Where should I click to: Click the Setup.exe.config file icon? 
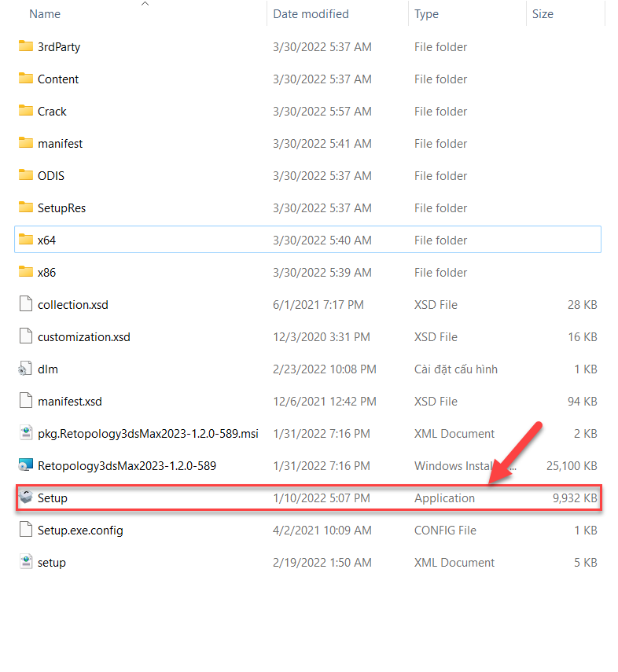(x=27, y=530)
